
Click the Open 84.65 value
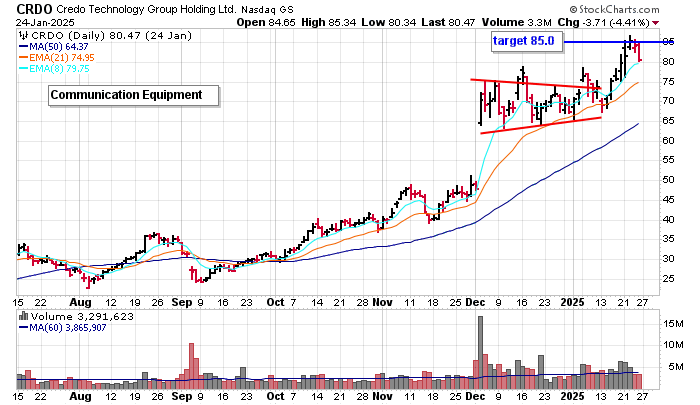click(266, 22)
